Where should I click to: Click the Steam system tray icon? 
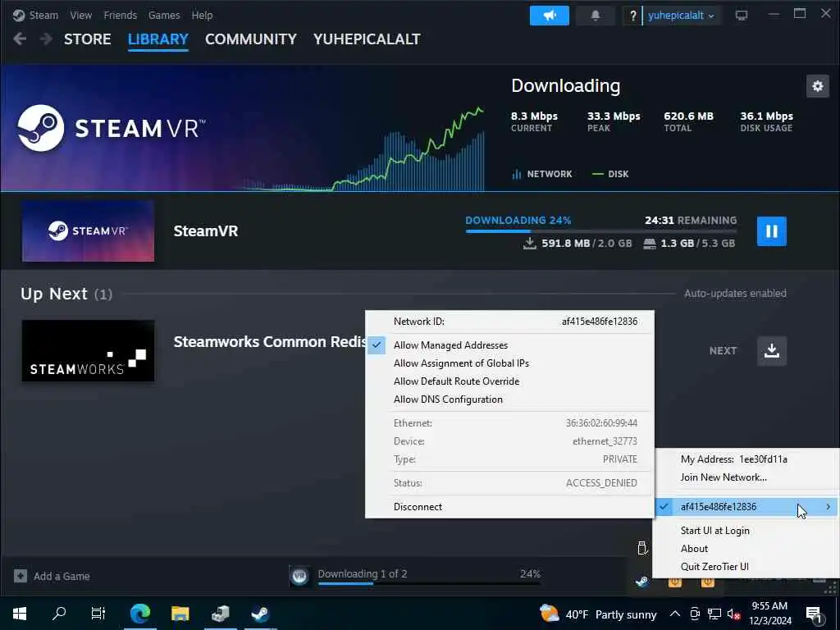[641, 582]
